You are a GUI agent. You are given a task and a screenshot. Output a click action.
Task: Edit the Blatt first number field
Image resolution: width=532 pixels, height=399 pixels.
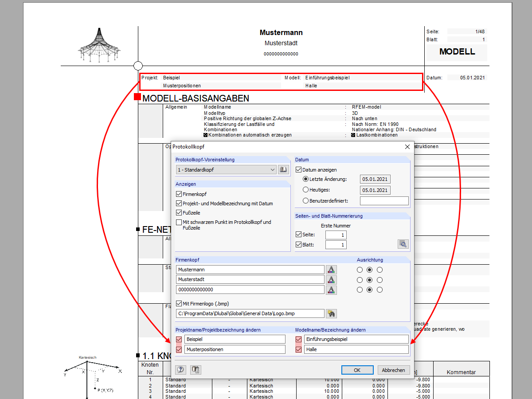(x=336, y=245)
